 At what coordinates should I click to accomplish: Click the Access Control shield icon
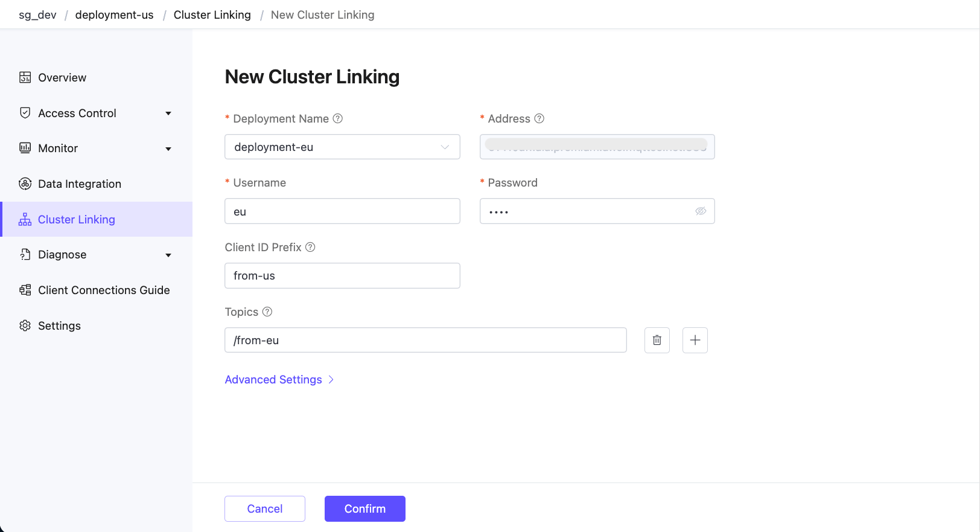(x=25, y=113)
